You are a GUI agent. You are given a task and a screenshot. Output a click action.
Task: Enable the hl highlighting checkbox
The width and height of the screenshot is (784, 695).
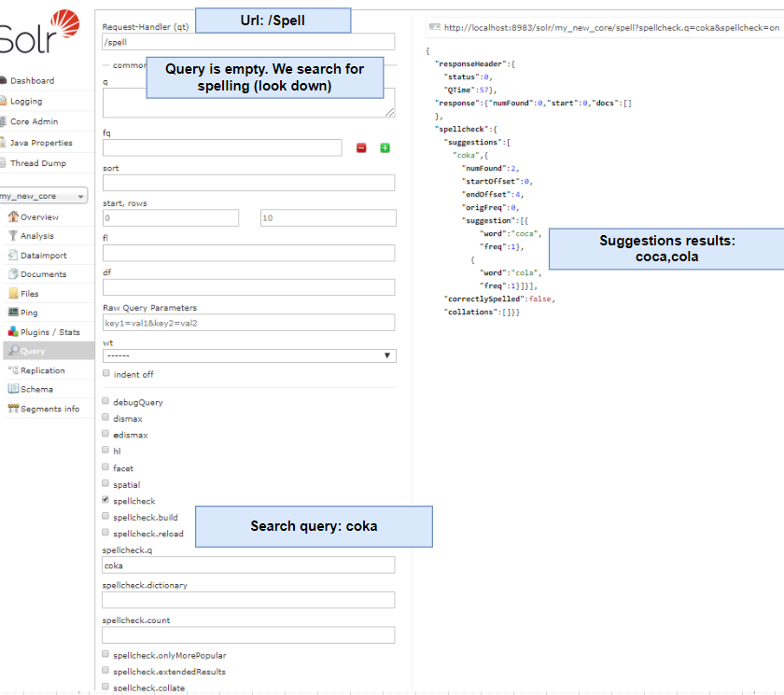coord(105,450)
